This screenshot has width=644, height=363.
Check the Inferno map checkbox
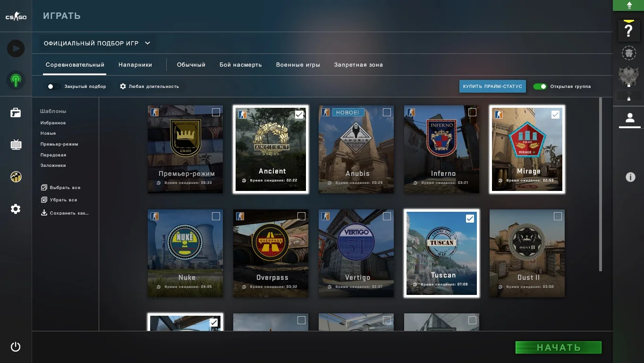(472, 112)
